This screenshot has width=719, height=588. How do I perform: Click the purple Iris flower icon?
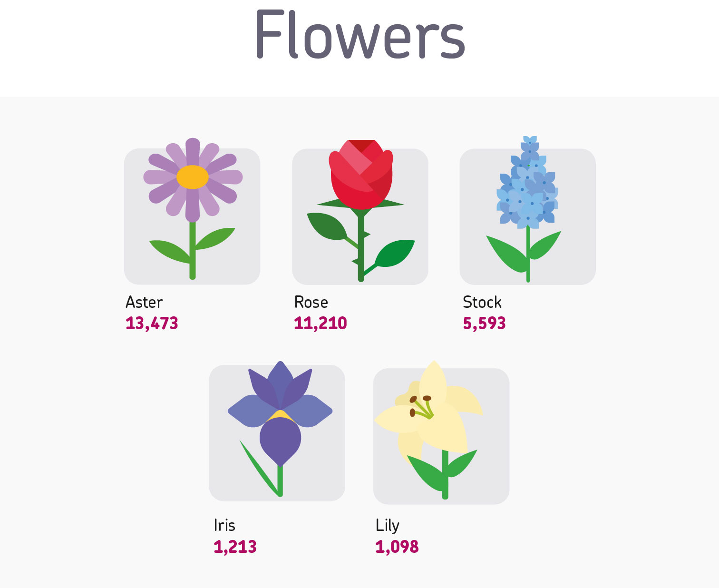point(280,429)
